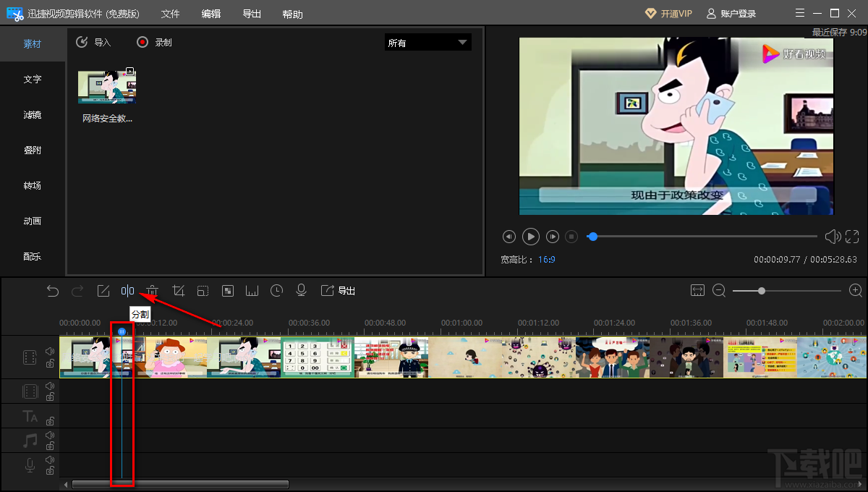Open the clock duration setting icon
Screen dimensions: 868x492
277,291
